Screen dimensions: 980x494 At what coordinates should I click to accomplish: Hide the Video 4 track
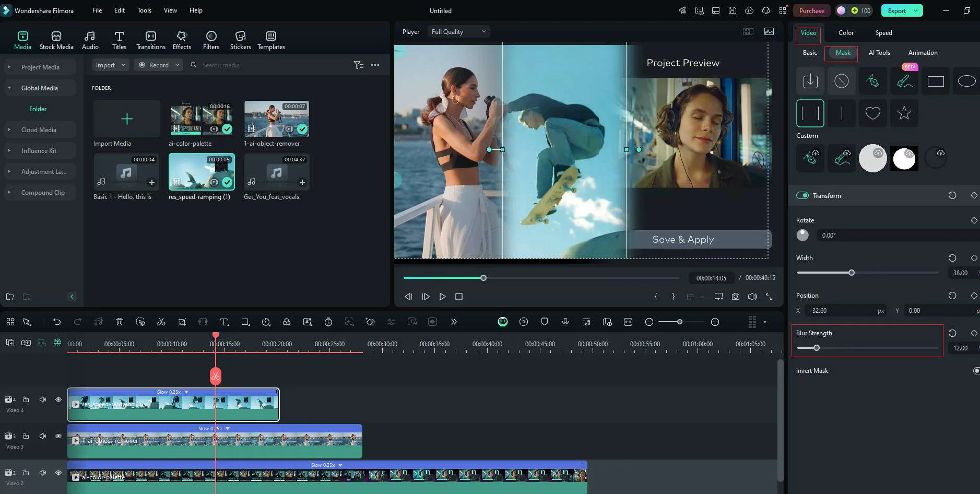click(58, 399)
